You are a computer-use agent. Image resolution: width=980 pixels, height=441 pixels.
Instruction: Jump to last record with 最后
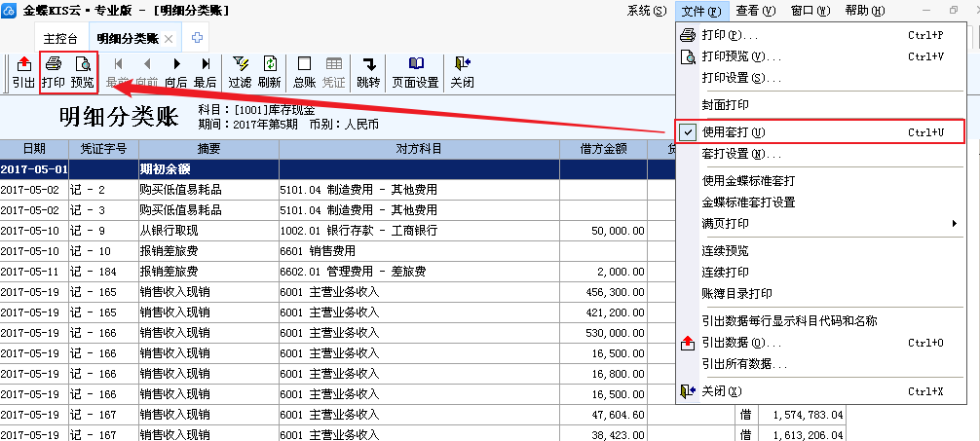tap(205, 72)
